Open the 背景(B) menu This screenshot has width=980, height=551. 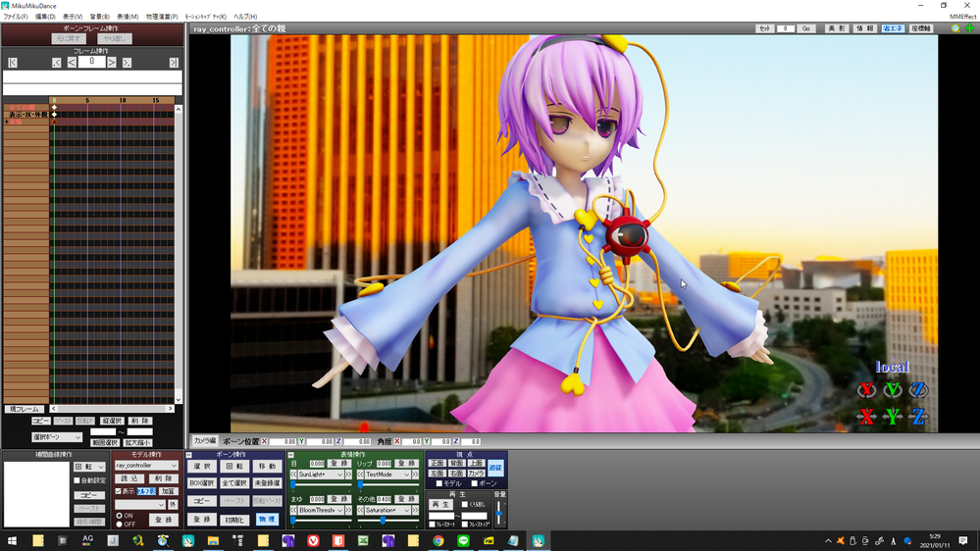click(100, 17)
